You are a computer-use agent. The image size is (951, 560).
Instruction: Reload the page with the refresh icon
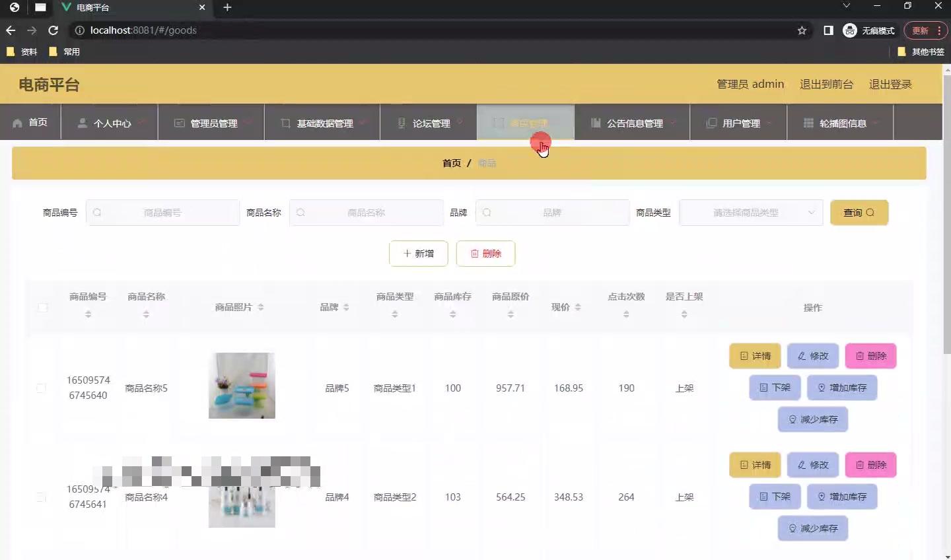coord(53,30)
